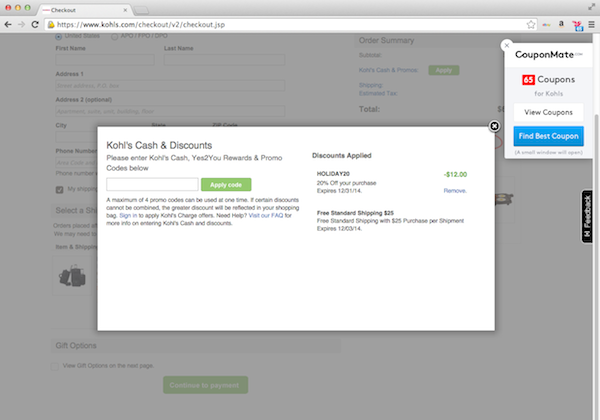Viewport: 600px width, 420px height.
Task: Click the First Name field
Action: coord(105,59)
